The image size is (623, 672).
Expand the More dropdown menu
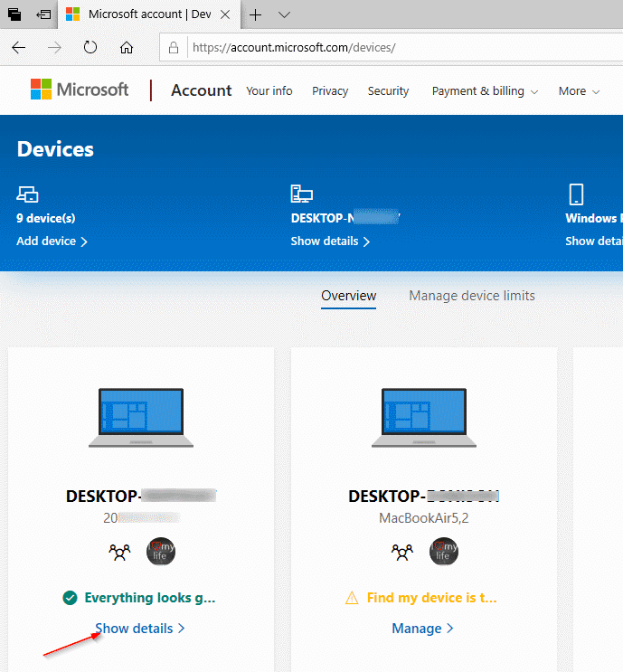click(x=579, y=90)
